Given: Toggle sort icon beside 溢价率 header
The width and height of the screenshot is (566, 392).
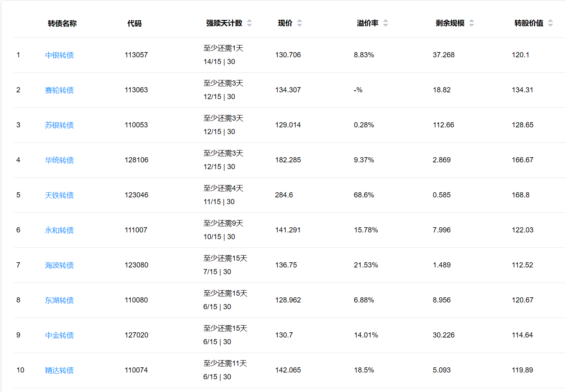Looking at the screenshot, I should pyautogui.click(x=386, y=23).
